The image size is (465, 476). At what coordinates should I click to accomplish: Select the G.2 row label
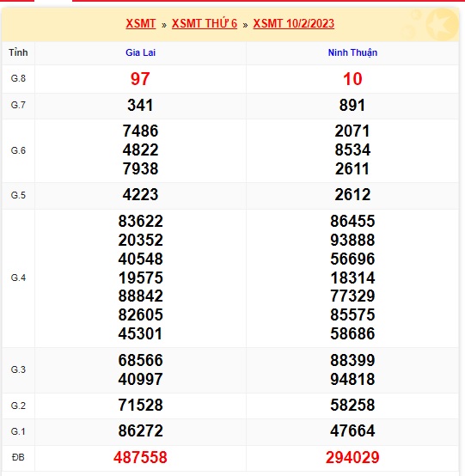point(18,406)
